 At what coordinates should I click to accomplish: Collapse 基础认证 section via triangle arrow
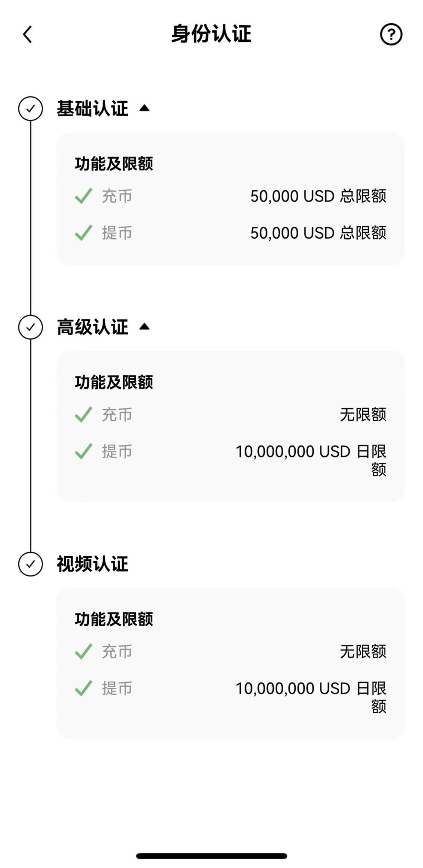coord(144,108)
